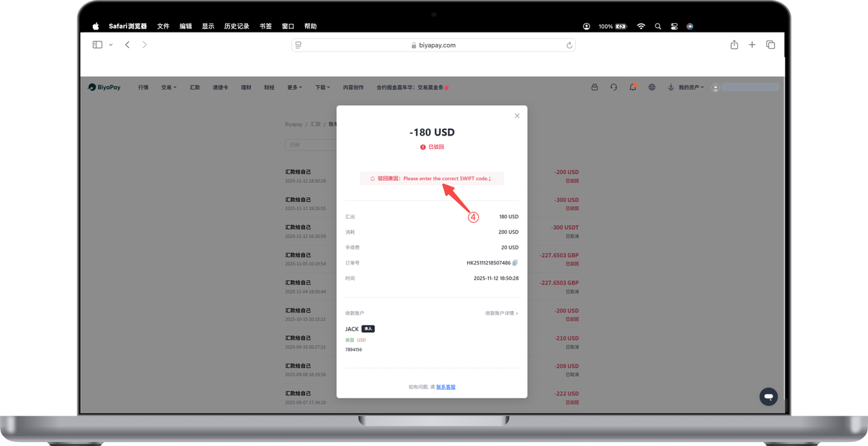
Task: Open the 我的资产 assets dropdown
Action: pos(690,87)
